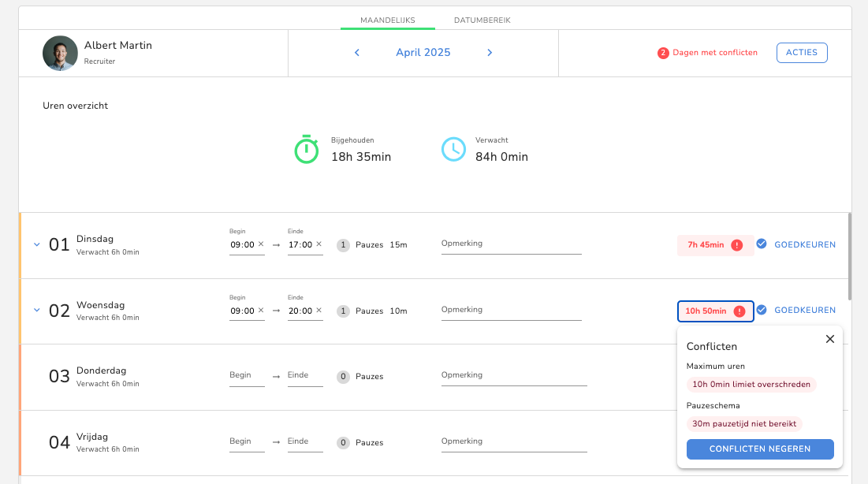The image size is (868, 484).
Task: Click Albert Martin's profile photo
Action: [x=60, y=53]
